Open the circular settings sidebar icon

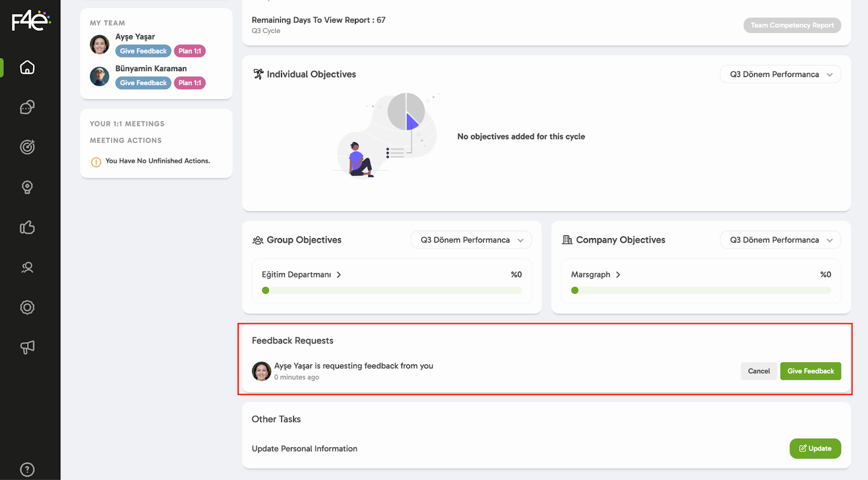point(27,308)
